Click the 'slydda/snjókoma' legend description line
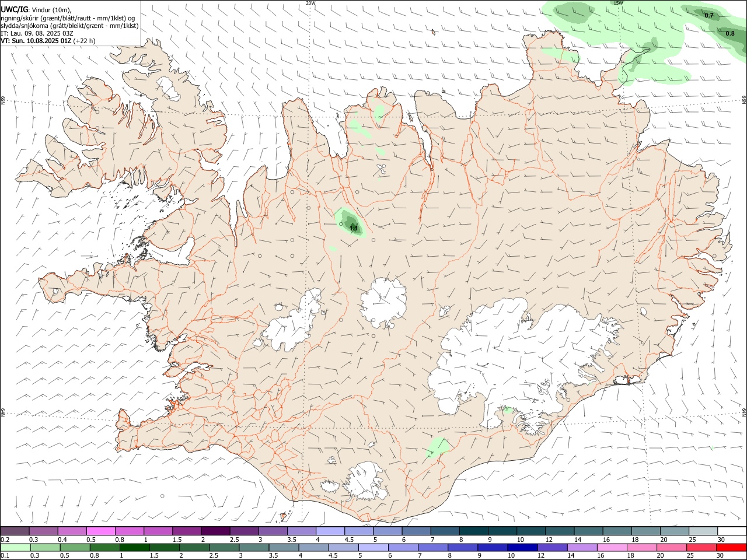The width and height of the screenshot is (747, 560). tap(69, 26)
